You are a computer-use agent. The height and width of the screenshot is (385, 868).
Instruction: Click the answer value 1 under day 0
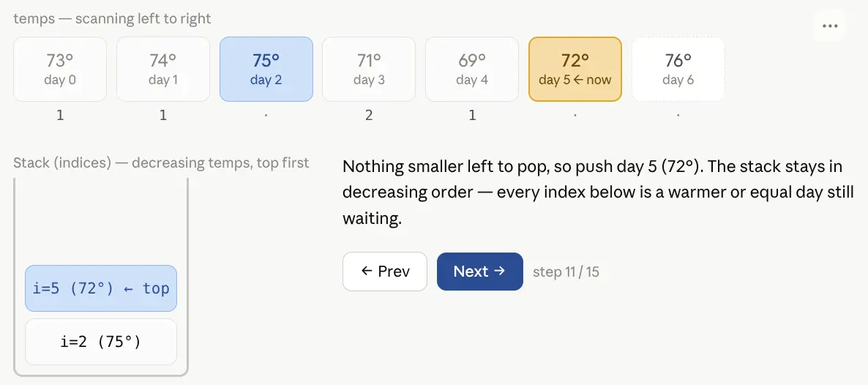tap(60, 115)
